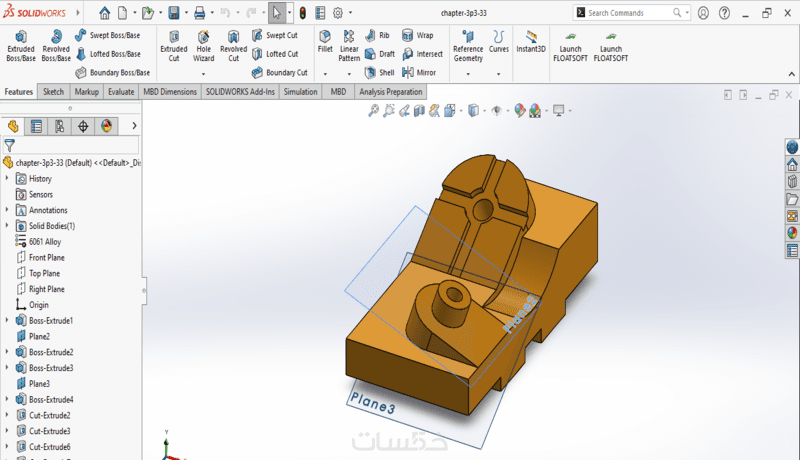
Task: Select the Extruded Cut tool
Action: (174, 45)
